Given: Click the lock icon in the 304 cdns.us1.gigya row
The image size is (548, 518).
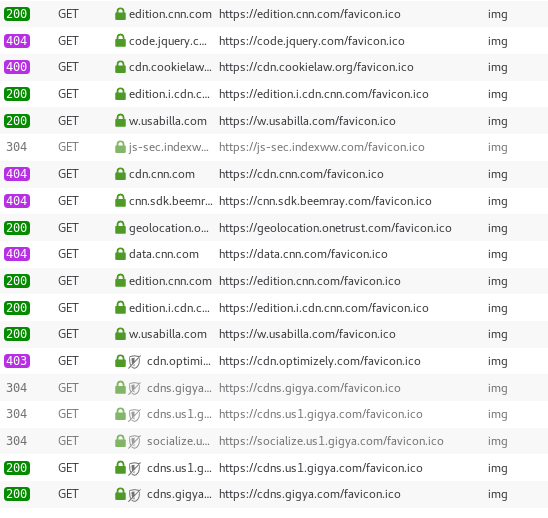Looking at the screenshot, I should (120, 414).
